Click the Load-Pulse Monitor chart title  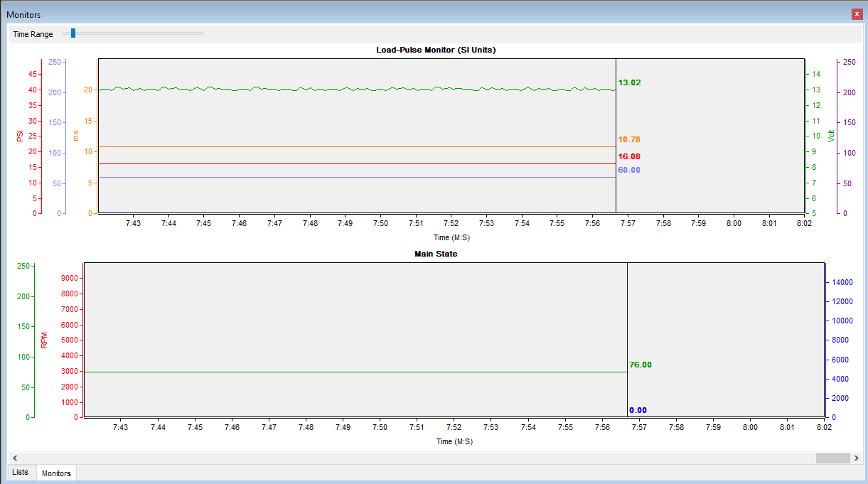[x=436, y=50]
